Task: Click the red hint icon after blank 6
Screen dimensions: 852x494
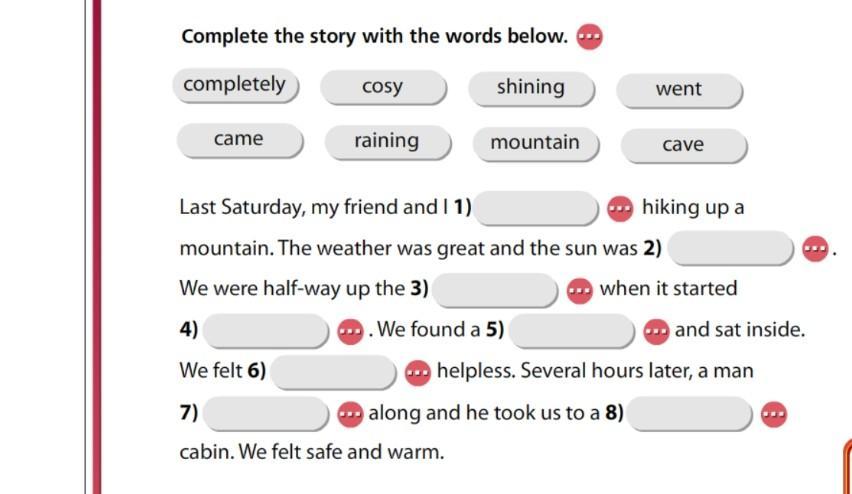Action: point(418,372)
